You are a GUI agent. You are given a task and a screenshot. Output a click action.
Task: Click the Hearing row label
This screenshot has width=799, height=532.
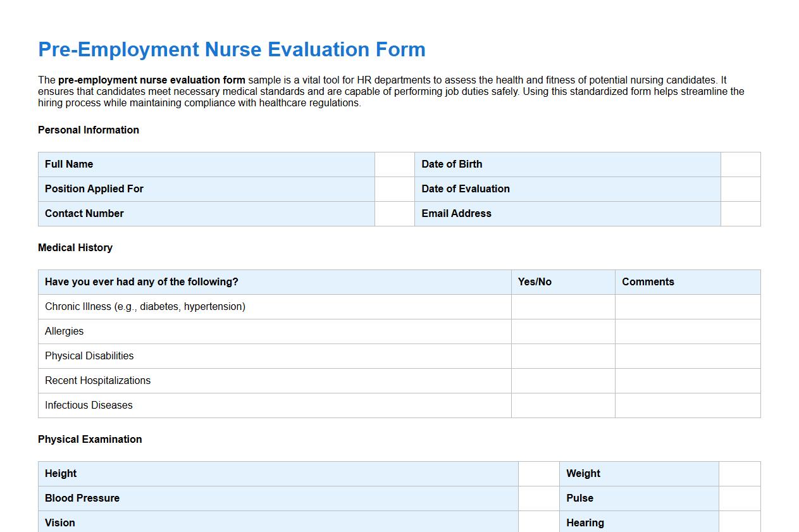pyautogui.click(x=585, y=523)
